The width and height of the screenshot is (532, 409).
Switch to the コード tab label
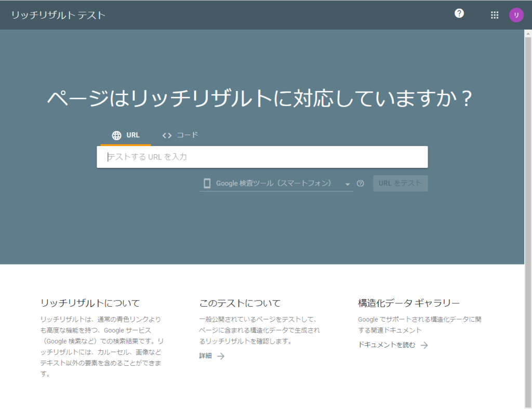(x=187, y=135)
